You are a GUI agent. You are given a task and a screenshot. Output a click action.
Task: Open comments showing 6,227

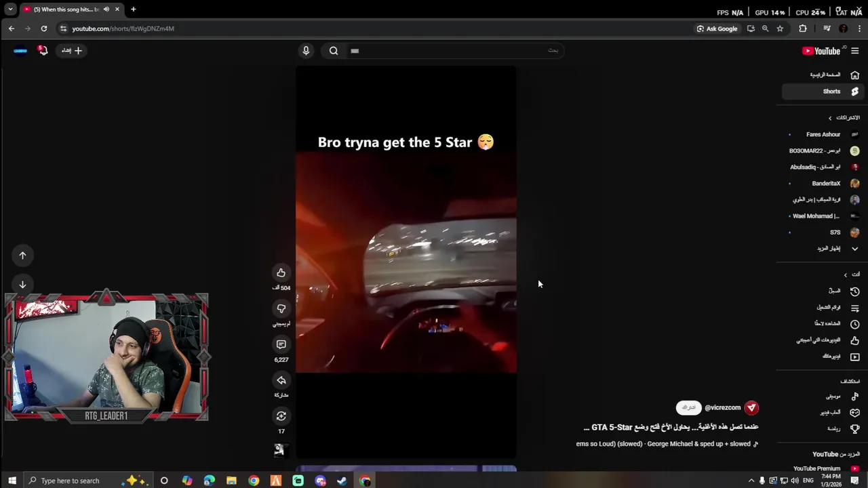[x=281, y=344]
